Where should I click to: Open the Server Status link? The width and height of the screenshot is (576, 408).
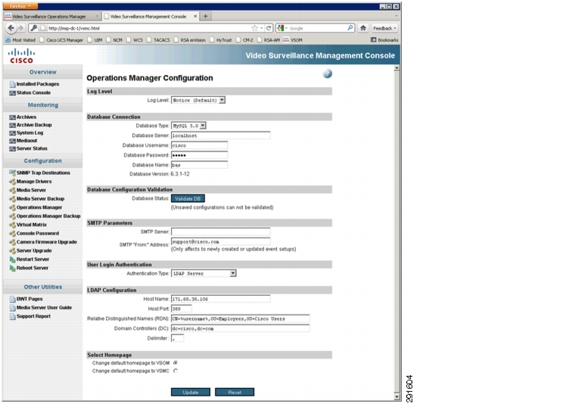[32, 148]
